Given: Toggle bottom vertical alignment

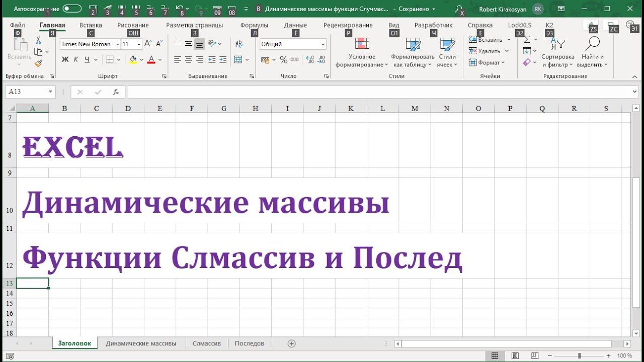Looking at the screenshot, I should click(x=200, y=44).
